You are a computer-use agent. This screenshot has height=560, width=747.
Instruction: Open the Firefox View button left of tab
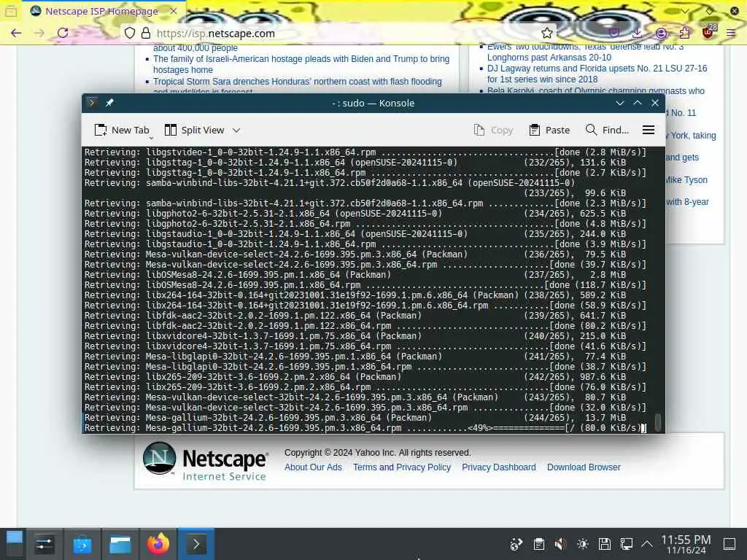tap(10, 11)
